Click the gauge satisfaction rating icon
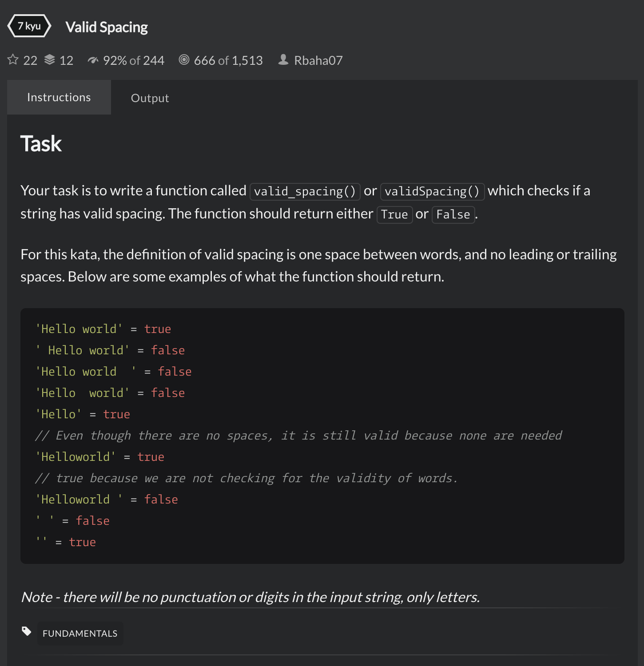 (x=94, y=59)
